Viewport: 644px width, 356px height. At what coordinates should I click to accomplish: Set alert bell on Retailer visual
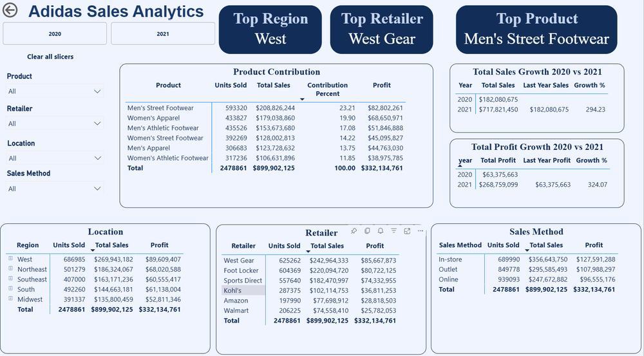coord(381,231)
